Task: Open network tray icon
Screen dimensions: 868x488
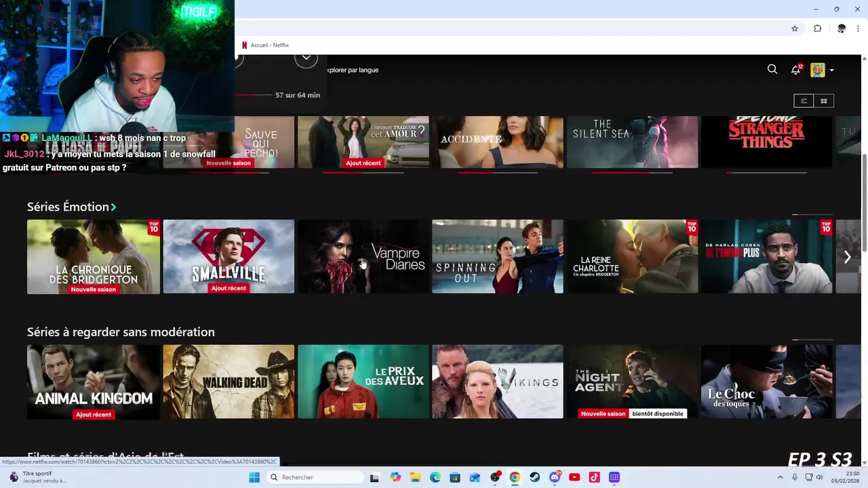Action: click(x=809, y=477)
